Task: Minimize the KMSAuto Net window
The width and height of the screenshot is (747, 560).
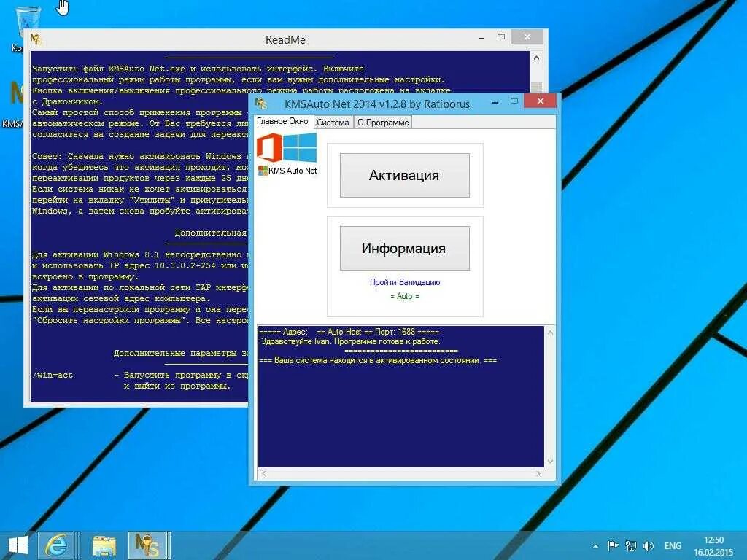Action: 495,102
